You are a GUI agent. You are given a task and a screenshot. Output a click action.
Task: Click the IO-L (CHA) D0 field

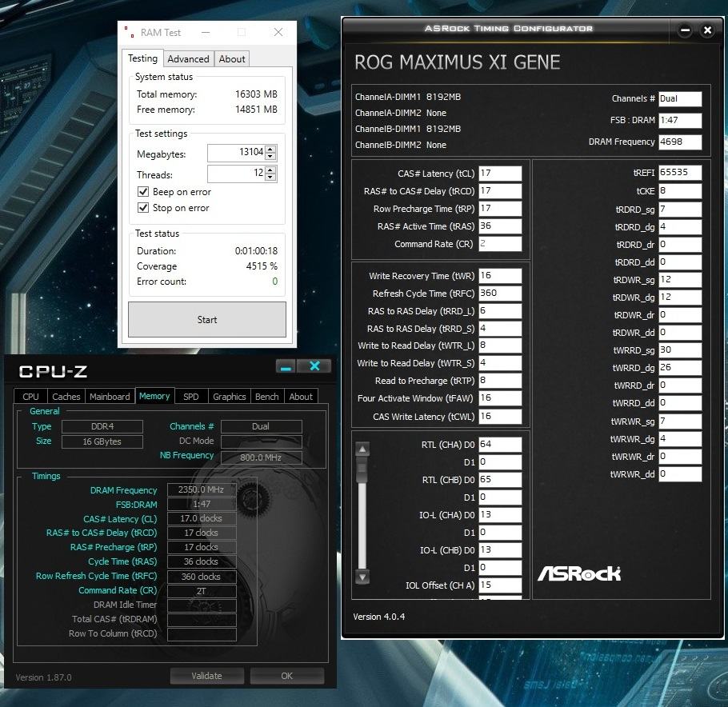[x=500, y=515]
